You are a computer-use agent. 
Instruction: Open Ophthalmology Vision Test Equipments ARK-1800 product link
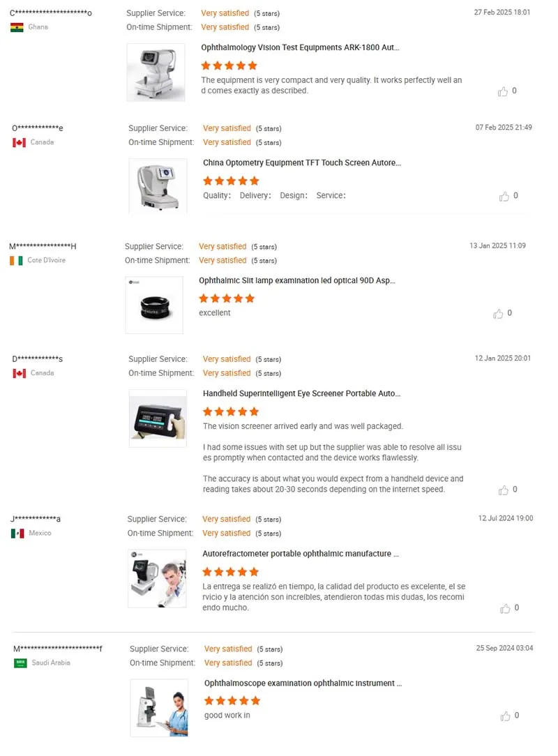pyautogui.click(x=300, y=47)
